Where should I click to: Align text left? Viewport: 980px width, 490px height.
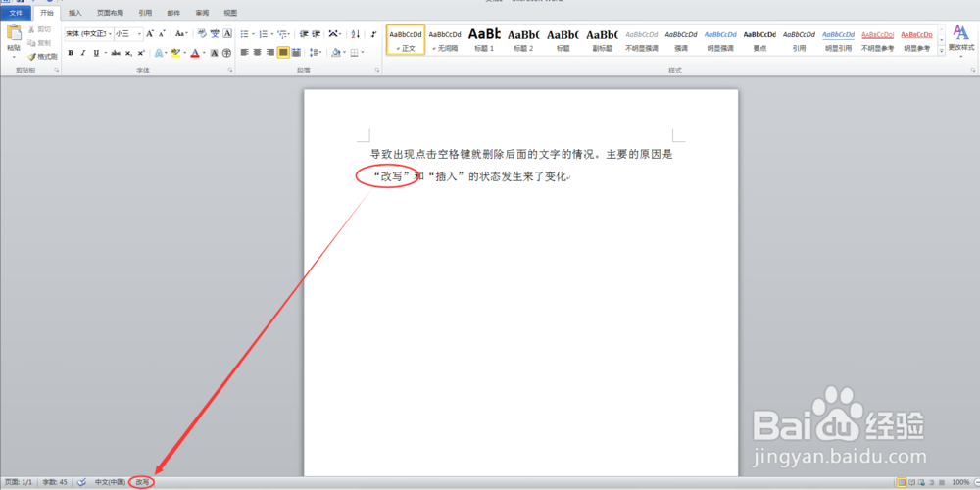[245, 53]
